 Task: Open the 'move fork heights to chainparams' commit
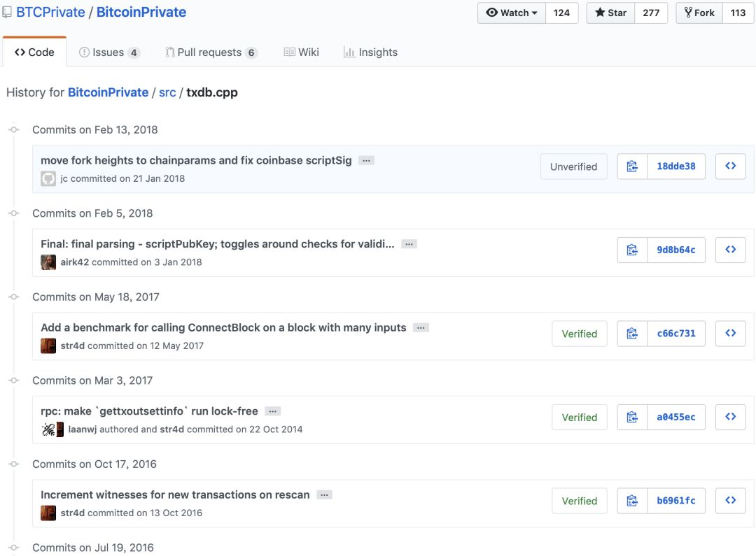196,160
